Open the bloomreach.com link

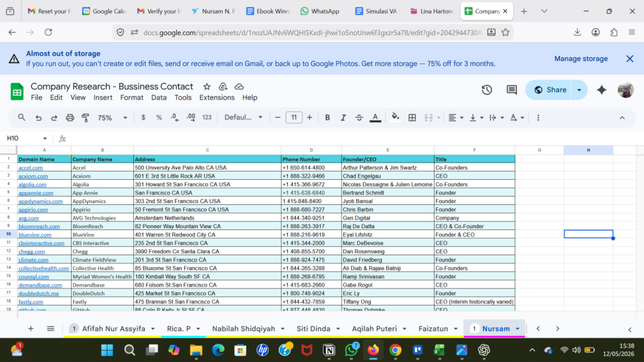point(39,226)
